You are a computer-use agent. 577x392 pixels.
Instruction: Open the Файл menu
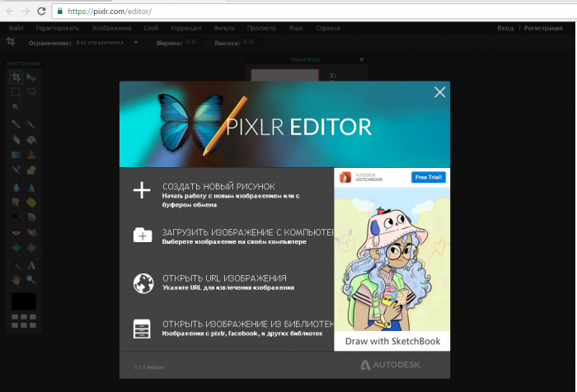point(16,28)
